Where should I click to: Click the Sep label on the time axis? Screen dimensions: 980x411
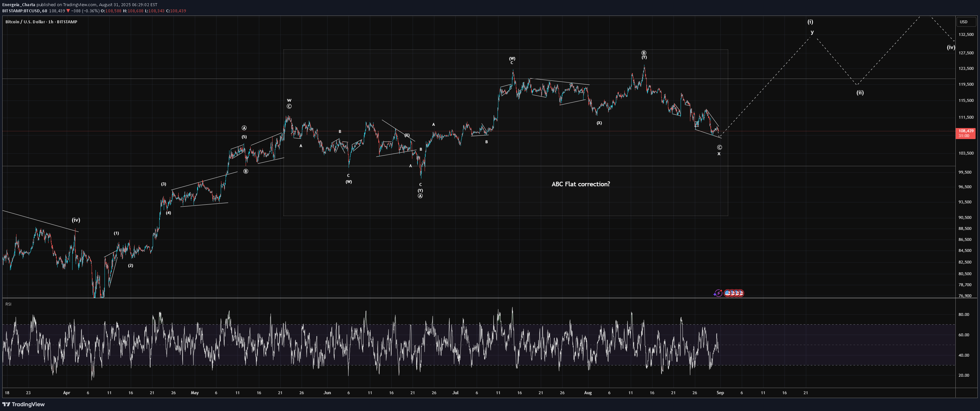720,393
